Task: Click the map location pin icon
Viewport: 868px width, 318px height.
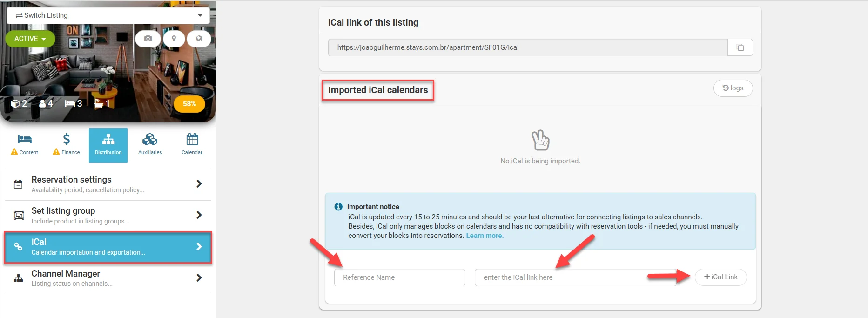Action: click(x=174, y=39)
